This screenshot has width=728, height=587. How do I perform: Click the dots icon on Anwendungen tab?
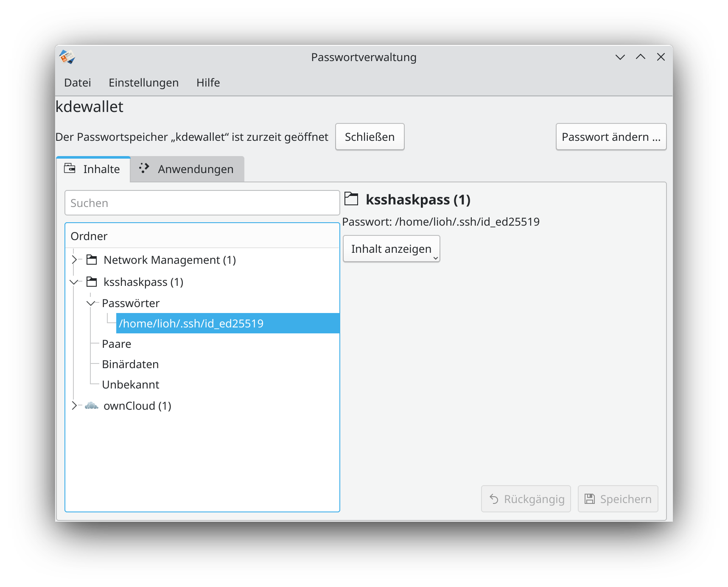tap(144, 168)
